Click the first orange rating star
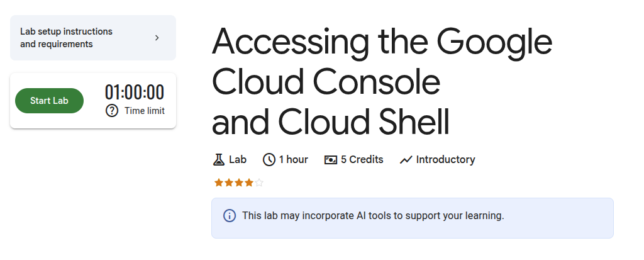The height and width of the screenshot is (260, 644). (x=219, y=183)
